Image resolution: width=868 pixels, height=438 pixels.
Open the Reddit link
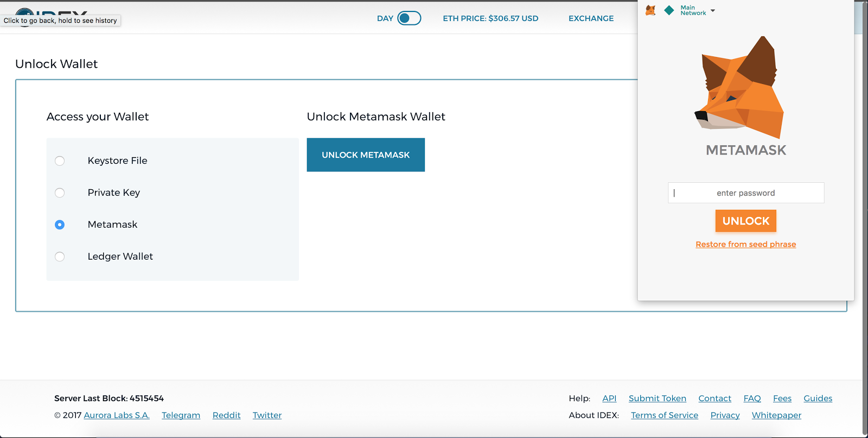227,415
